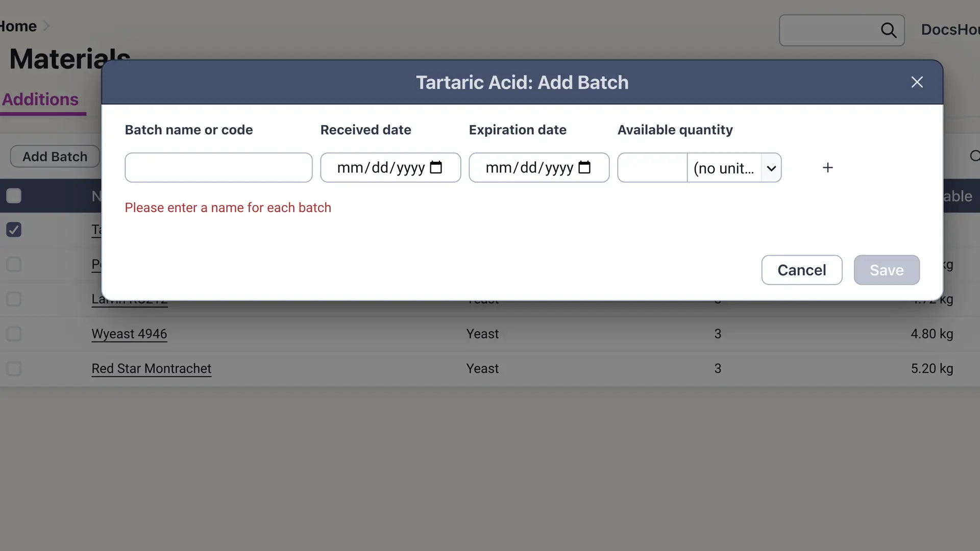Viewport: 980px width, 551px height.
Task: Open the Received date calendar picker
Action: pos(436,167)
